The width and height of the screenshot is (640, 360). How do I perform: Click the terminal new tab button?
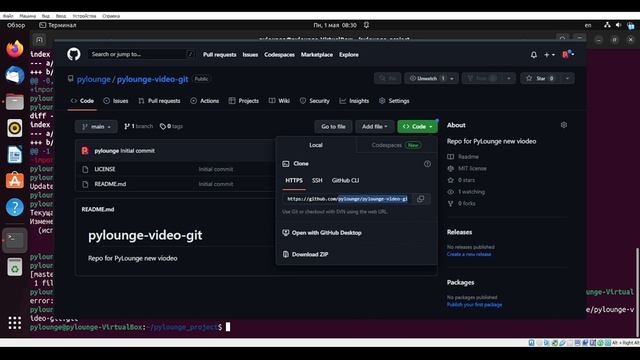pos(39,40)
